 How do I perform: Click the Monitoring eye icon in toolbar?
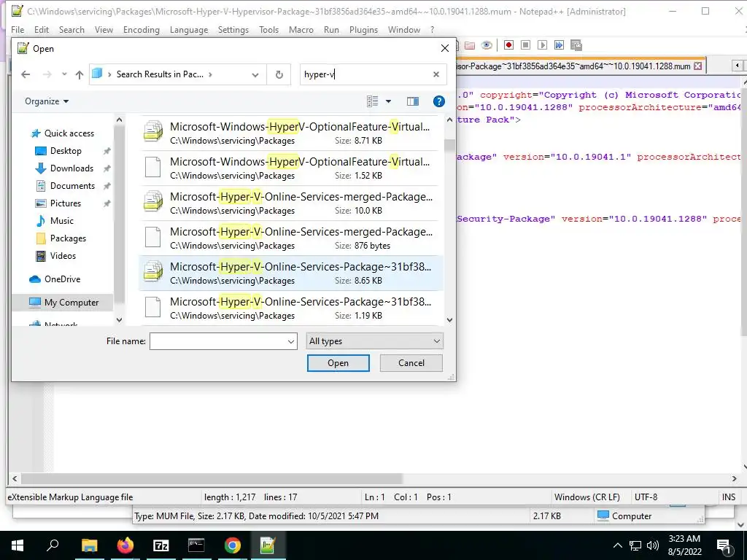(487, 45)
